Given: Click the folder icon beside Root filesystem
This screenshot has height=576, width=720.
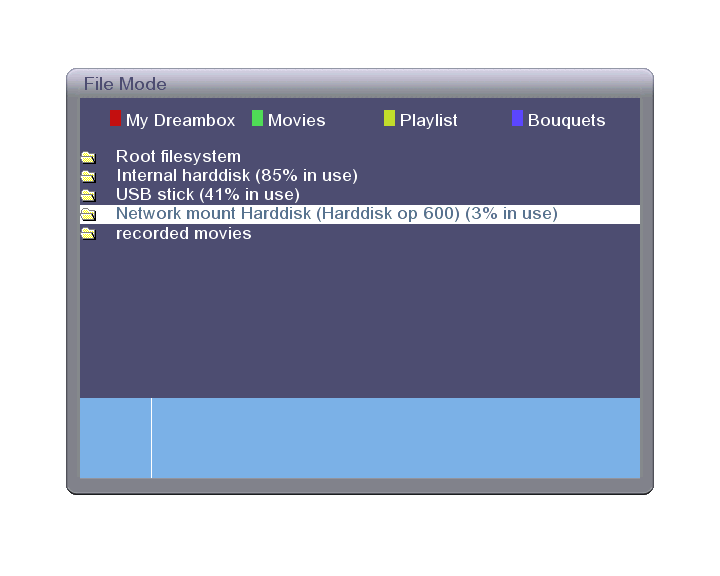Looking at the screenshot, I should pyautogui.click(x=89, y=157).
